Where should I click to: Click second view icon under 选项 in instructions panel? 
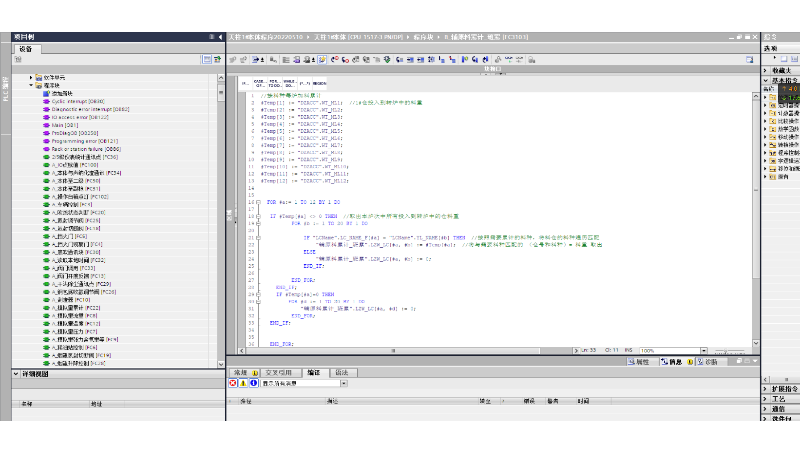click(794, 59)
